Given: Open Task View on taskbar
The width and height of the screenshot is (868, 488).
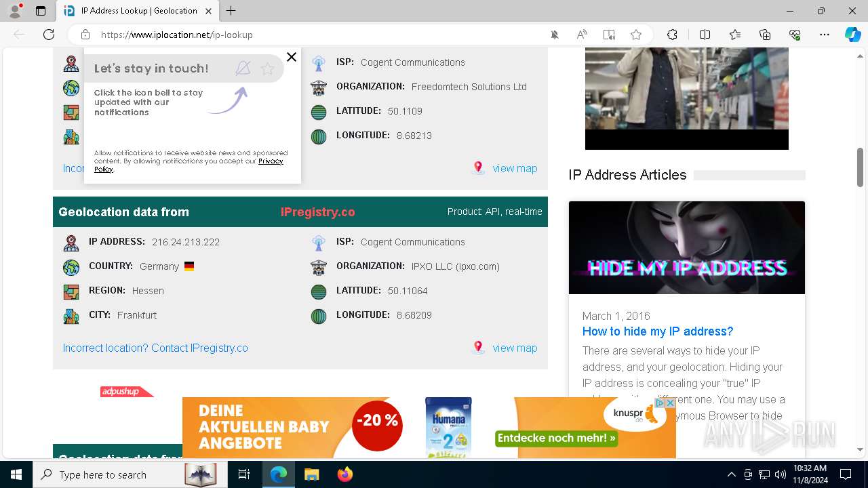Looking at the screenshot, I should (244, 474).
